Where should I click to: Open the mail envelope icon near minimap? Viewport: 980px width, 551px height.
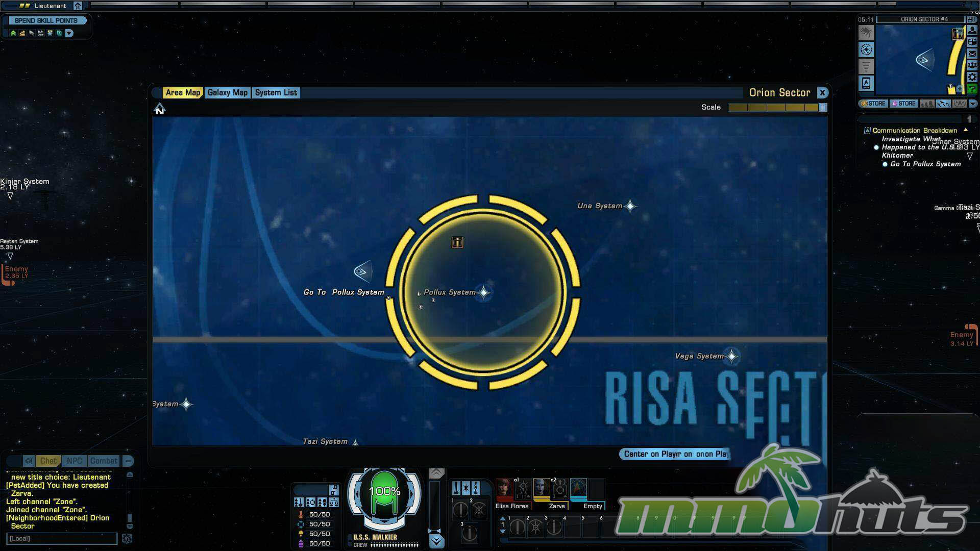point(972,54)
